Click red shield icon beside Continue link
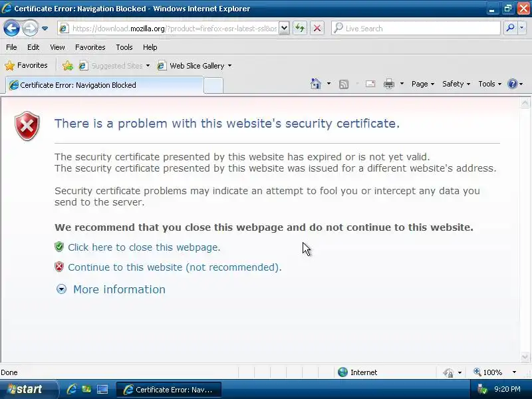Screen dimensions: 532x399 [x=59, y=267]
